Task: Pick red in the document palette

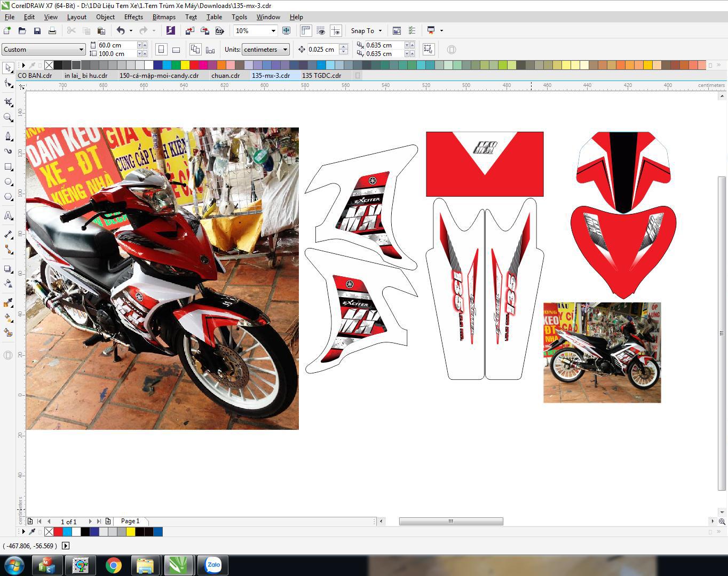Action: pos(58,532)
